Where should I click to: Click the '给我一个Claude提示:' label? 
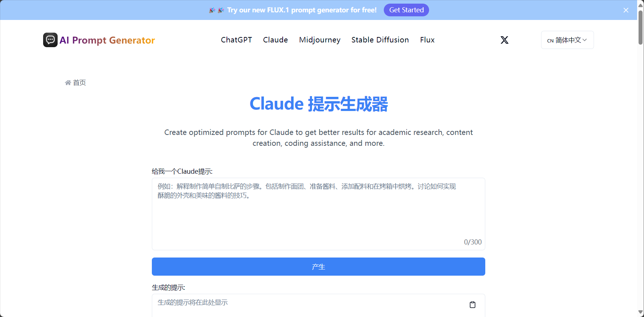(x=182, y=171)
